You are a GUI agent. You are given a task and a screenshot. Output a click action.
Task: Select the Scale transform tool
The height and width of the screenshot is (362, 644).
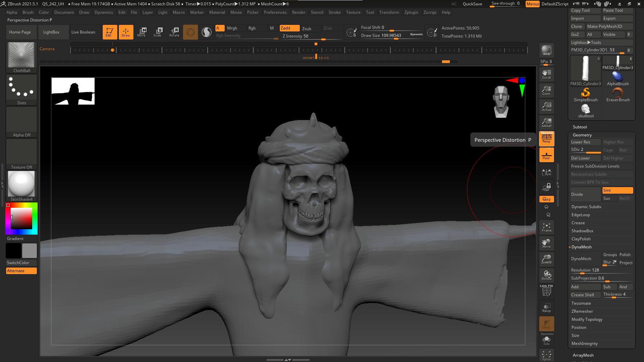click(x=158, y=32)
